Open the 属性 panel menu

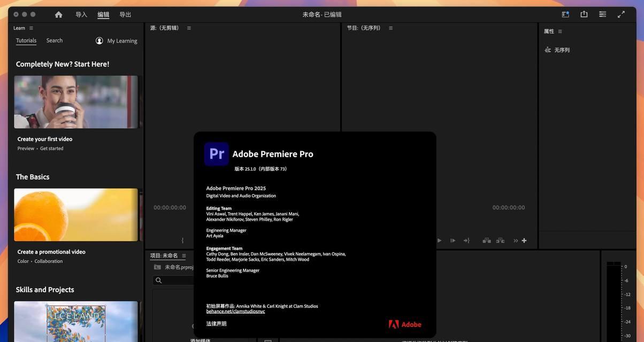560,32
